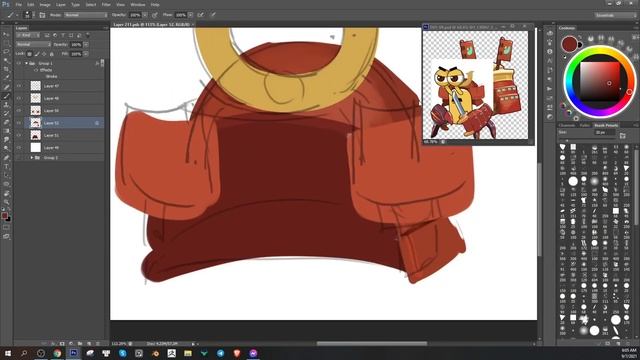The image size is (640, 360).
Task: Create a new layer group
Action: pyautogui.click(x=80, y=344)
